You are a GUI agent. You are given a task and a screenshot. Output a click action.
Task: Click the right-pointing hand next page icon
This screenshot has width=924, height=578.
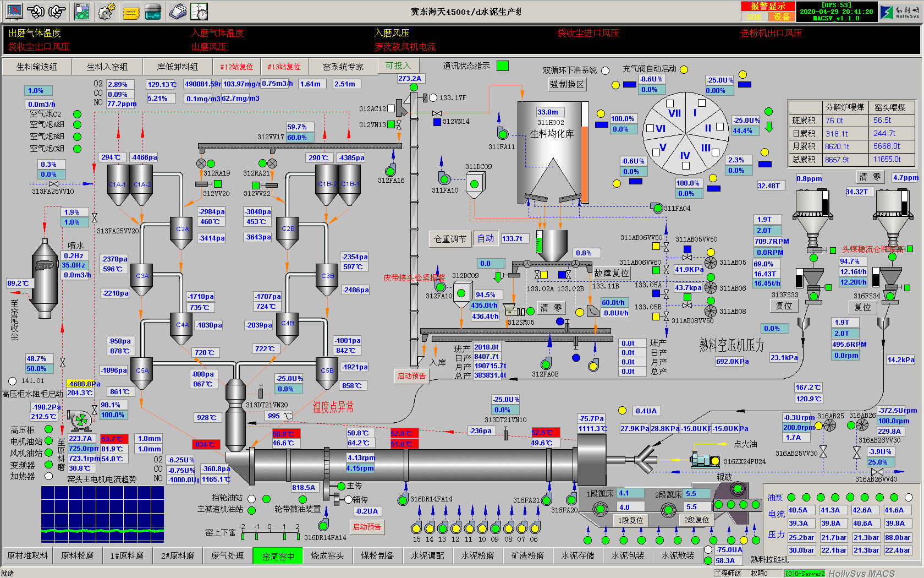point(57,11)
